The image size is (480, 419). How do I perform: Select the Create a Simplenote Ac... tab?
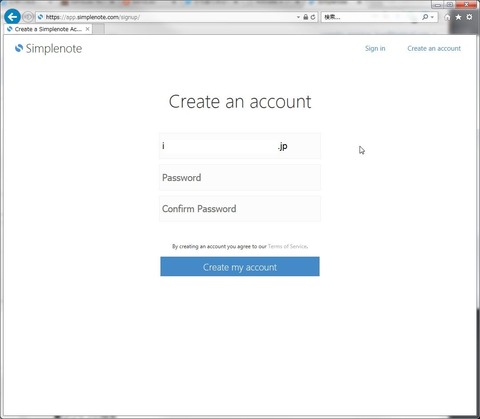[x=48, y=29]
